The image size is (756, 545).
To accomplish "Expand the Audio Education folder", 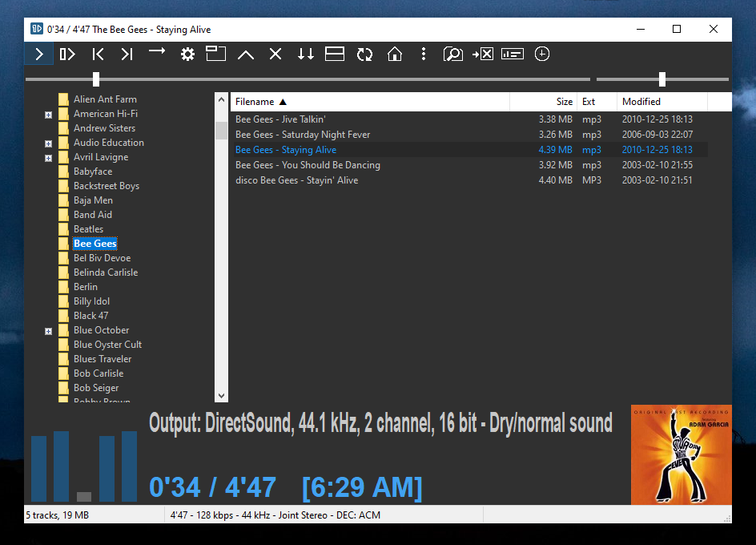I will point(48,143).
